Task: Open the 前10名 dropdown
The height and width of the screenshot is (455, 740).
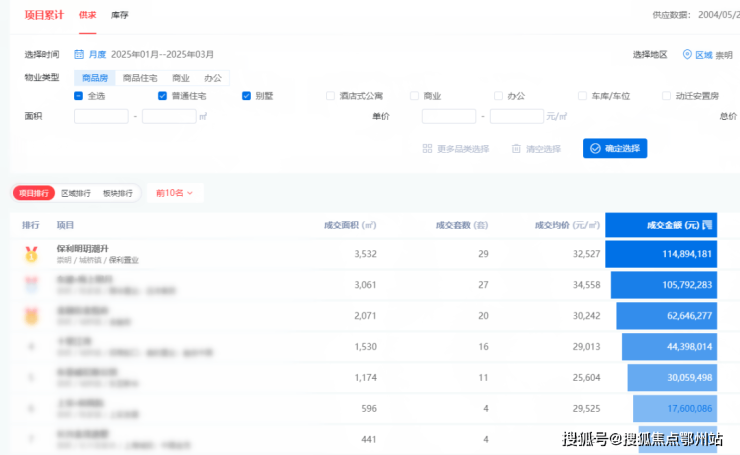Action: click(174, 192)
